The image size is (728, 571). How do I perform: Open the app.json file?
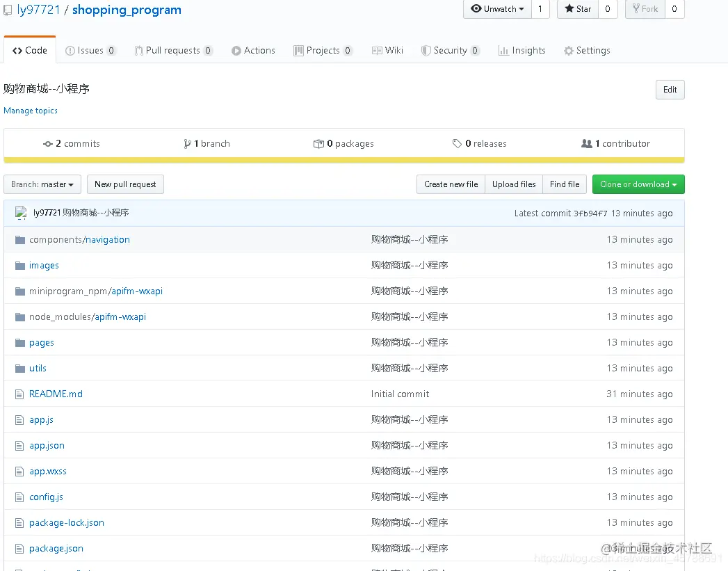(47, 446)
